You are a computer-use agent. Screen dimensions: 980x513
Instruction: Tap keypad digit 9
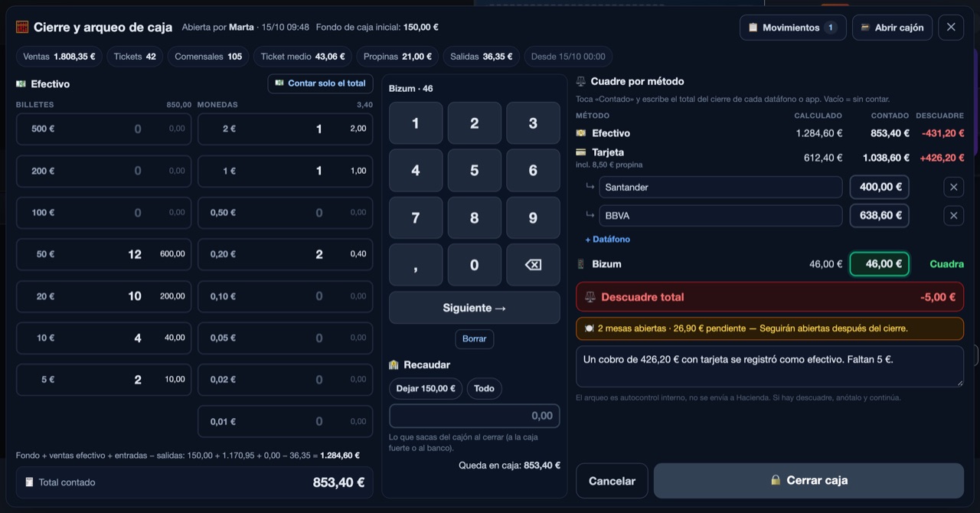[533, 217]
